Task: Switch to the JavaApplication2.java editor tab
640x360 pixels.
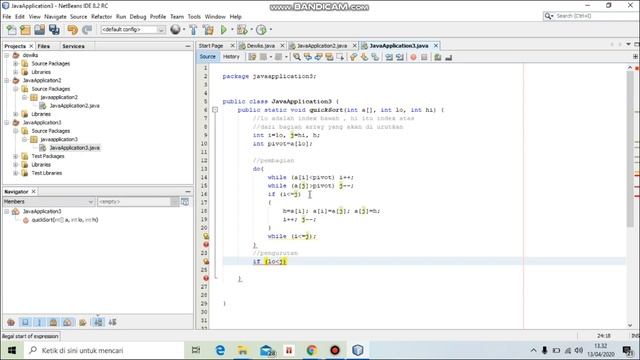Action: tap(321, 46)
